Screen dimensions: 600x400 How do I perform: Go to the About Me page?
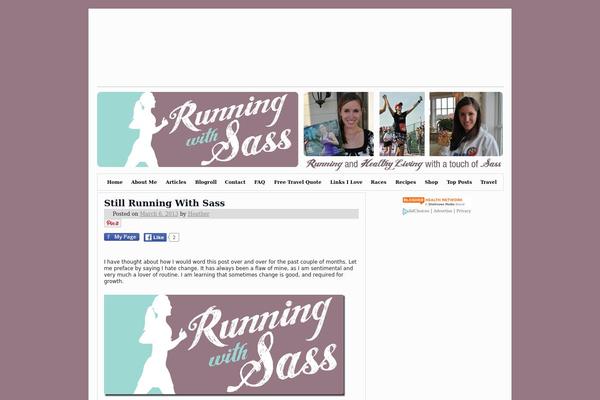[x=144, y=182]
